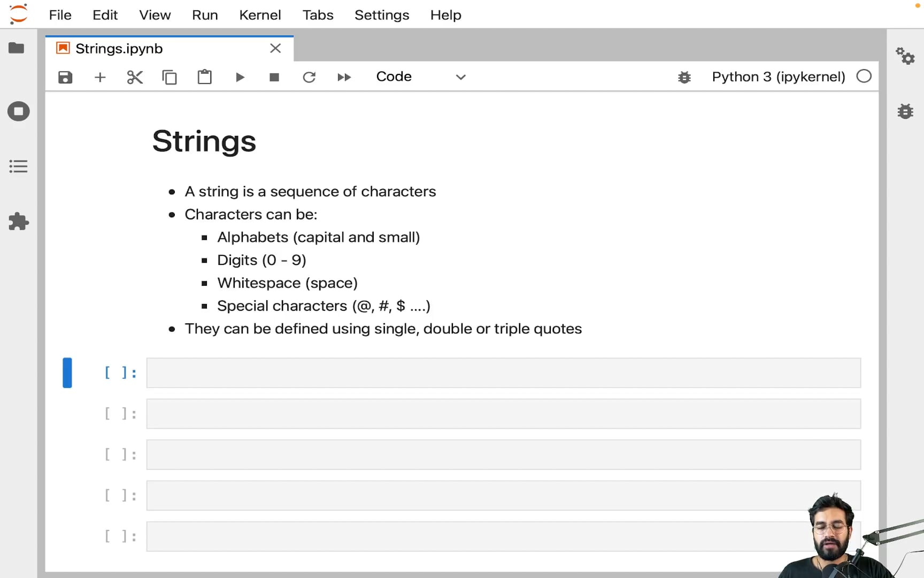Viewport: 924px width, 578px height.
Task: Open the View menu
Action: pos(155,15)
